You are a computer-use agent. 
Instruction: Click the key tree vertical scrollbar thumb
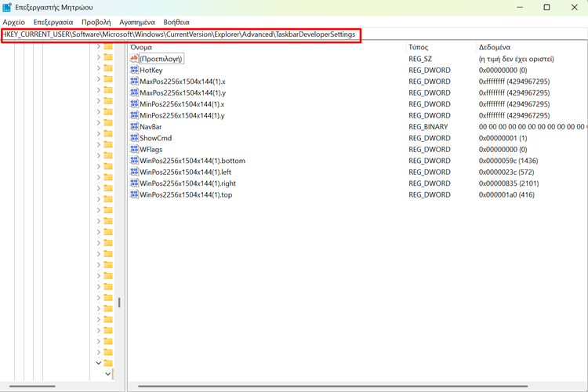click(x=119, y=303)
